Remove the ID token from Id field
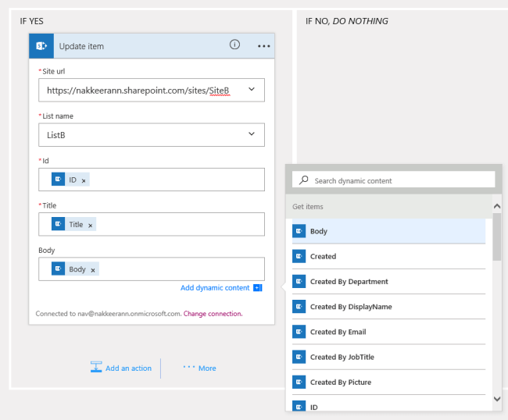Image resolution: width=508 pixels, height=420 pixels. (x=84, y=180)
